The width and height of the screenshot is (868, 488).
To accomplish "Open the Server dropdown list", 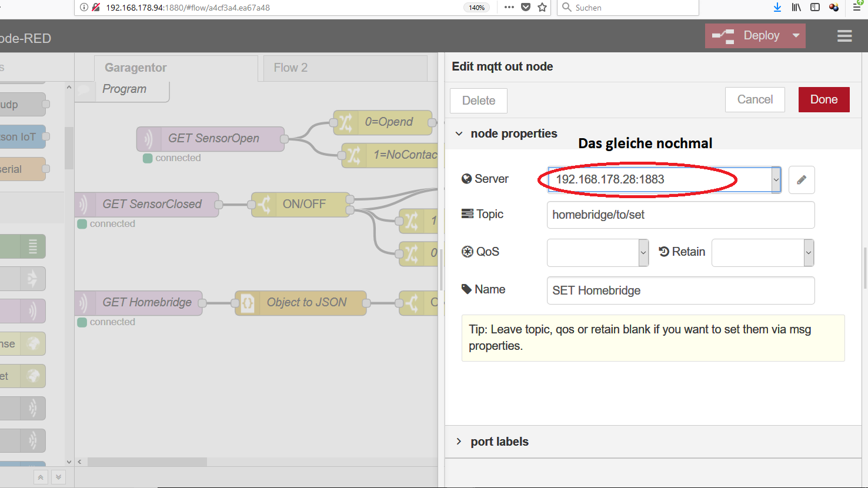I will click(x=776, y=180).
